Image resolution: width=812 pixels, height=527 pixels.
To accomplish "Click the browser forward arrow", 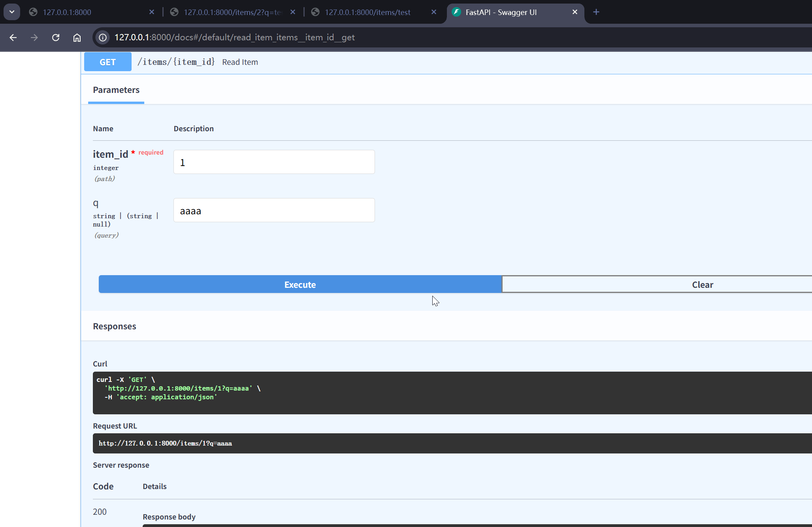I will tap(34, 38).
